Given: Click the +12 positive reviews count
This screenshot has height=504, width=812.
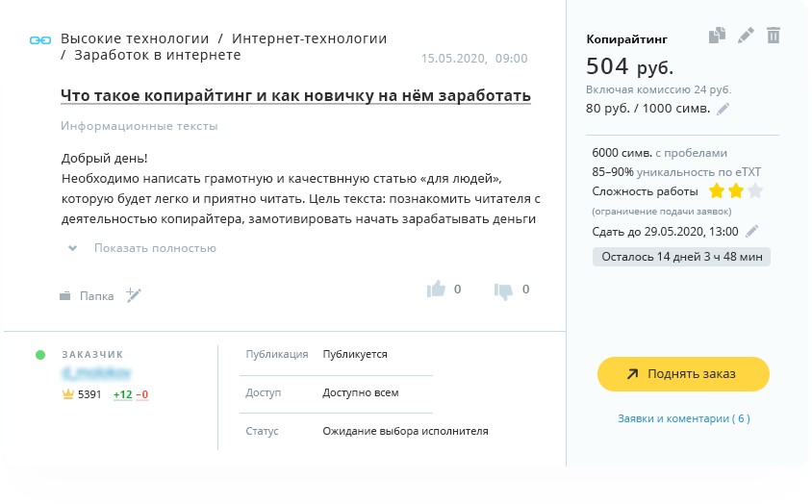Looking at the screenshot, I should pyautogui.click(x=122, y=394).
